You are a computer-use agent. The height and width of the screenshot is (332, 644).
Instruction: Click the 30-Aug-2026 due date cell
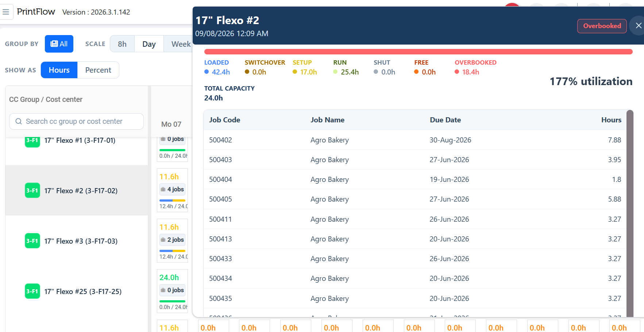tap(450, 140)
